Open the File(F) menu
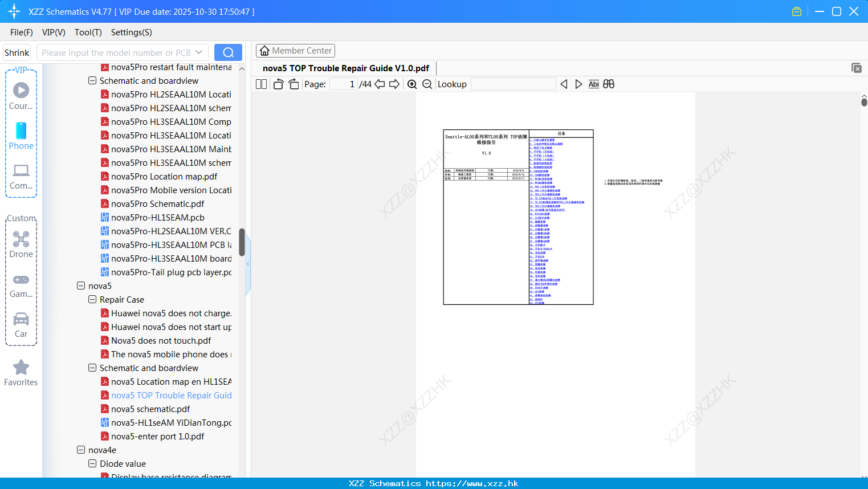Viewport: 868px width, 489px height. coord(22,32)
